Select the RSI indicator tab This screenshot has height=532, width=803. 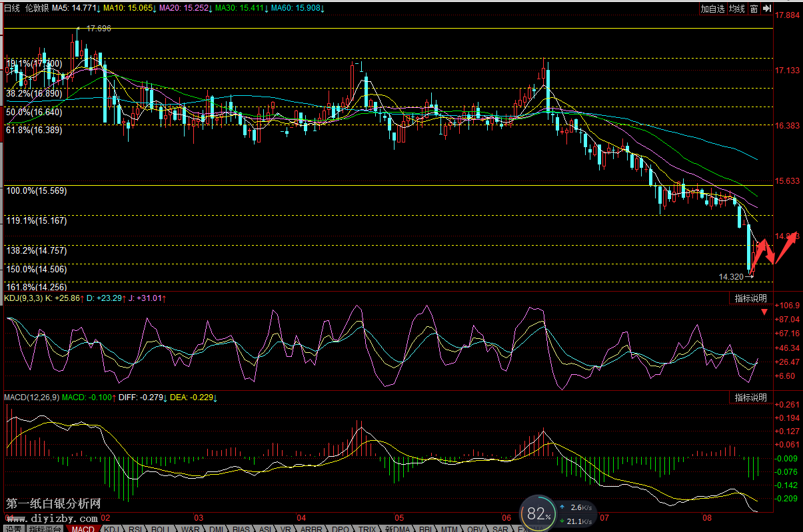(x=135, y=529)
